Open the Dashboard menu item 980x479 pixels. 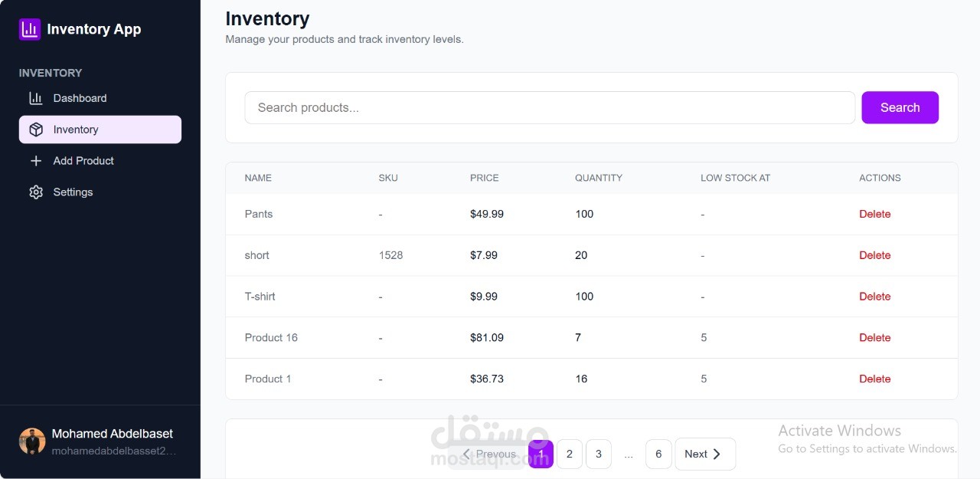click(80, 98)
